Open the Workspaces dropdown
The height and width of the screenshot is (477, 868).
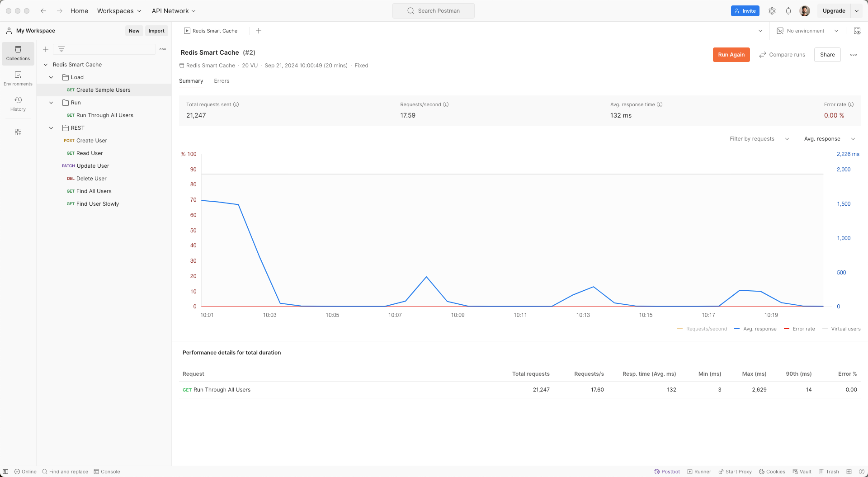(119, 11)
